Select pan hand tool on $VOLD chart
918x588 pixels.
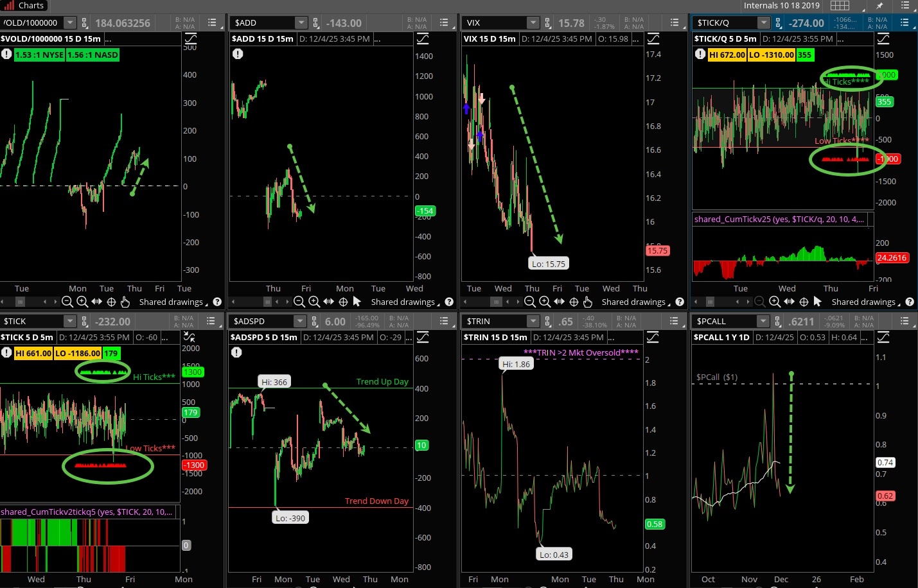click(x=125, y=302)
